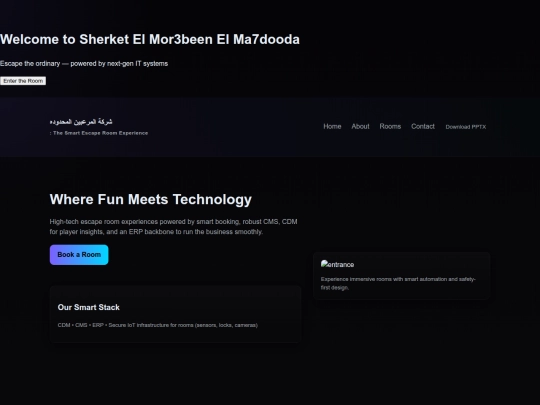This screenshot has width=540, height=405.
Task: Click the Download PPTX link
Action: pos(466,127)
